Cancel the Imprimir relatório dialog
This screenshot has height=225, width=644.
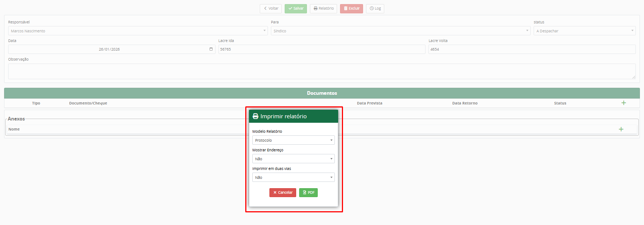pos(282,192)
